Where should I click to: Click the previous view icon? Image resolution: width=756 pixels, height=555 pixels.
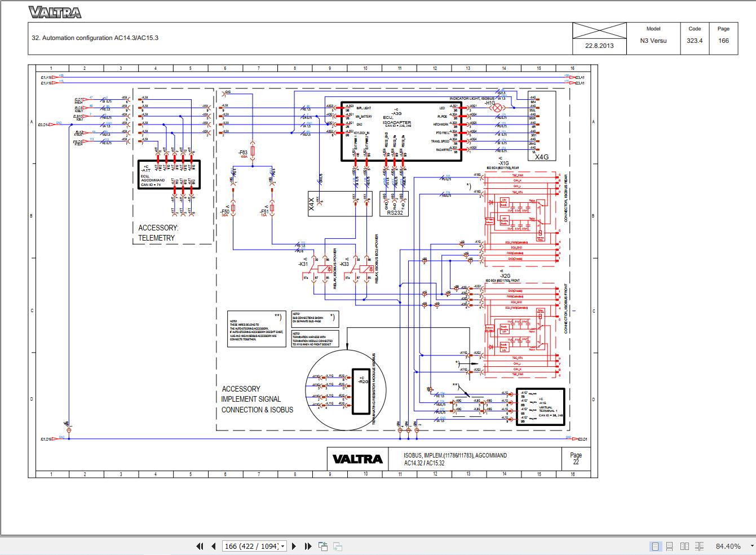click(x=323, y=546)
